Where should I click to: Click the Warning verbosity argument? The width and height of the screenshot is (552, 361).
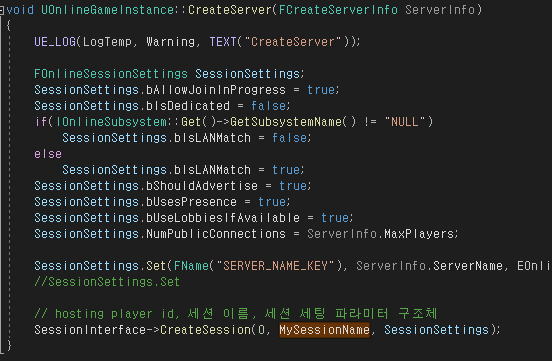pyautogui.click(x=170, y=42)
